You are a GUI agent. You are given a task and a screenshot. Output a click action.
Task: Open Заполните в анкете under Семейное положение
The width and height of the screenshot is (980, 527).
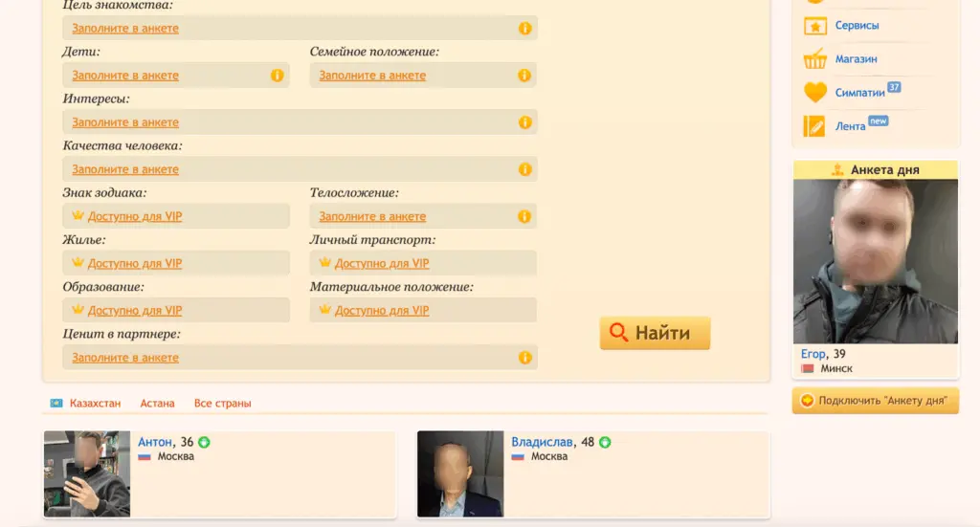click(372, 76)
